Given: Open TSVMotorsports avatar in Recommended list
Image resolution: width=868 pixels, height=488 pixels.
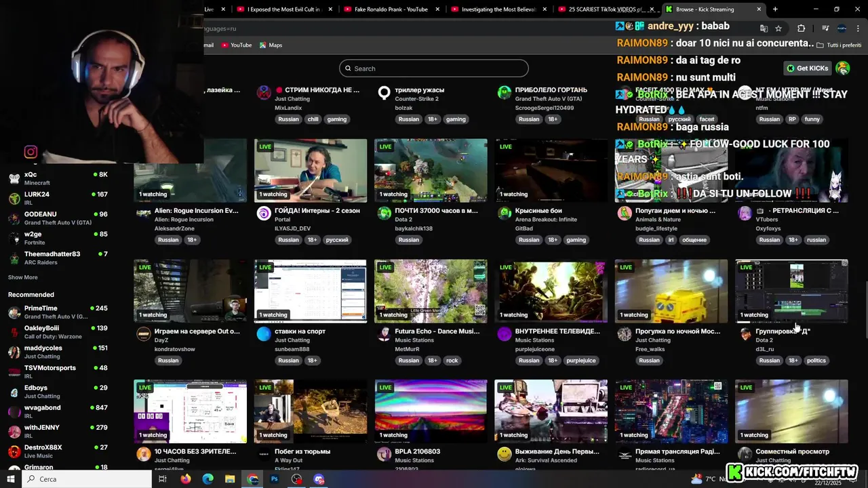Looking at the screenshot, I should pyautogui.click(x=14, y=371).
